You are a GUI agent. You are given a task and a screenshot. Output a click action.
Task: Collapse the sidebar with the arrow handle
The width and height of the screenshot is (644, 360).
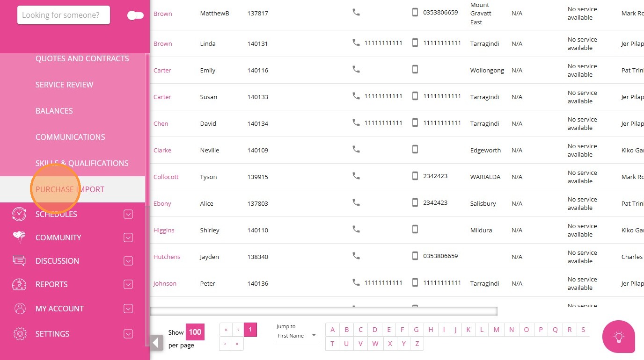coord(156,343)
